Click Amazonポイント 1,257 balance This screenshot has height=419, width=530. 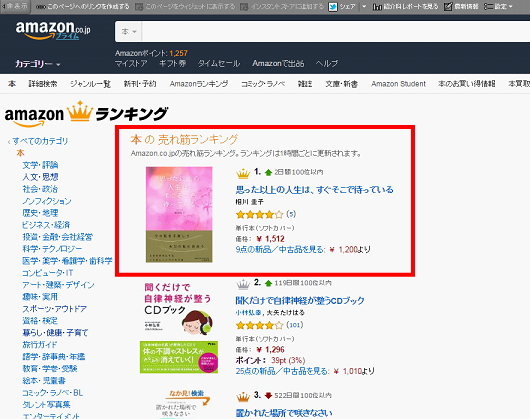[x=151, y=53]
